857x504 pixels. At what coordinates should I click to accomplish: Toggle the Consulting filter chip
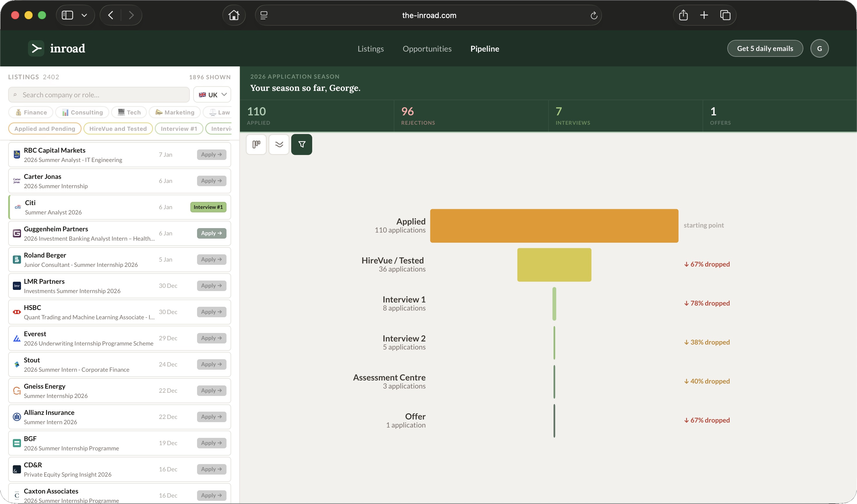(x=82, y=112)
